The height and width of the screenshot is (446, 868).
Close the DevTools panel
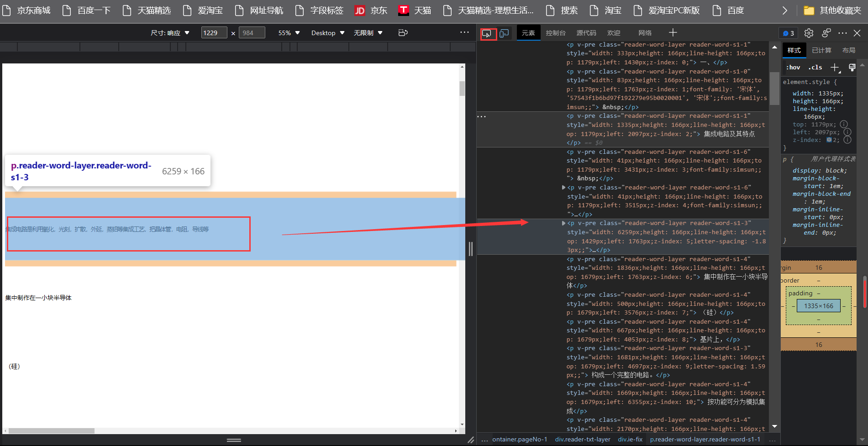(x=857, y=33)
